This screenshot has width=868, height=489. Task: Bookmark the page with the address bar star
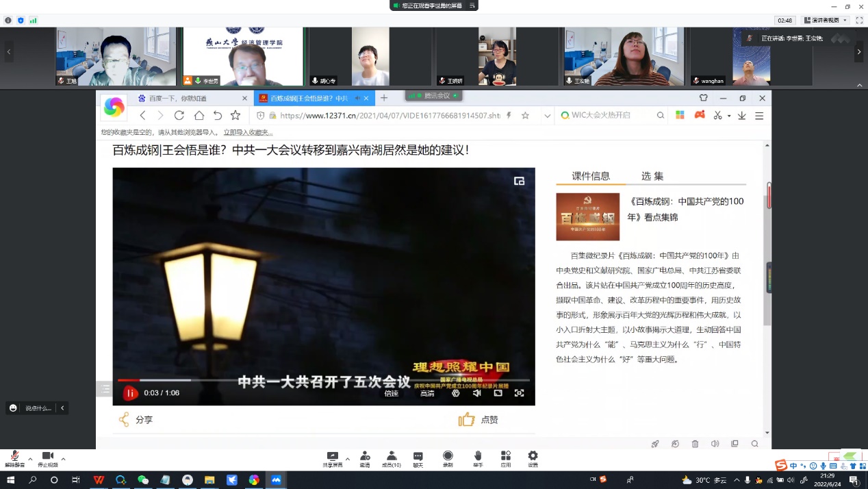point(525,116)
